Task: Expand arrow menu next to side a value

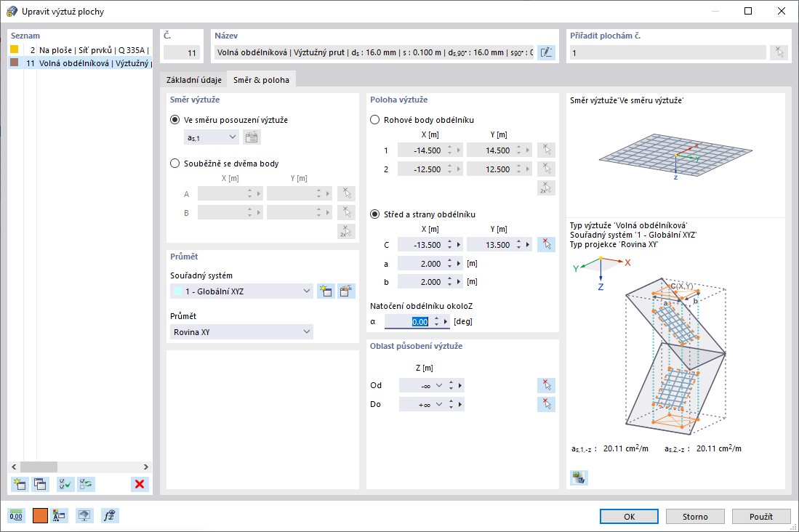Action: [x=459, y=263]
